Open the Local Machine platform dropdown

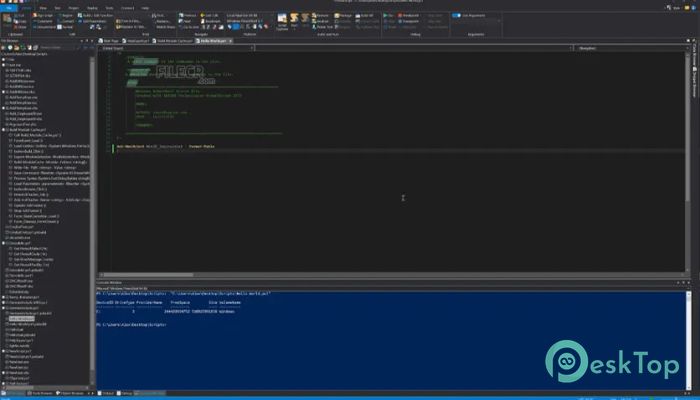244,16
